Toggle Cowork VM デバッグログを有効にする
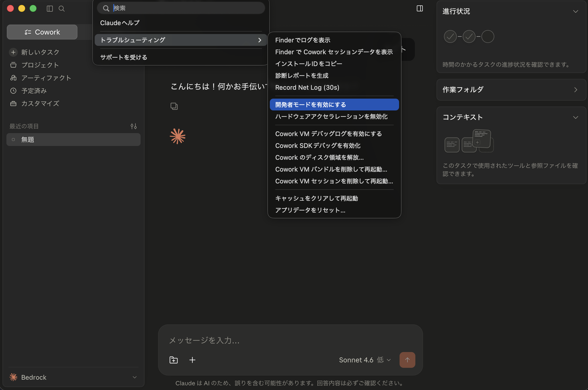Screen dimensions: 588x390 coord(334,134)
